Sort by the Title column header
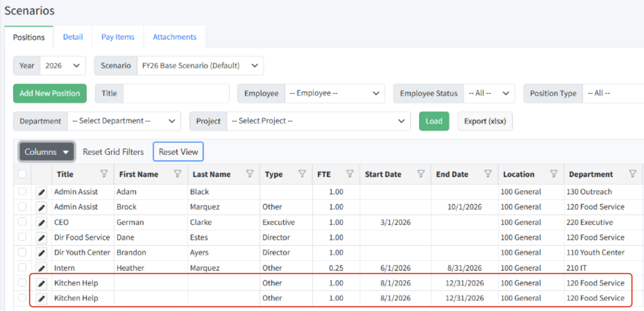644x311 pixels. pyautogui.click(x=65, y=174)
